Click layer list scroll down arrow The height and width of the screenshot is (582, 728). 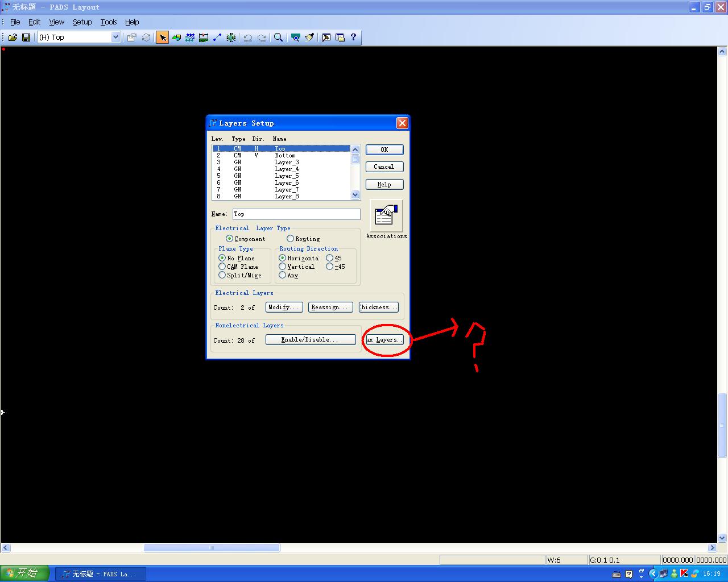click(x=355, y=195)
